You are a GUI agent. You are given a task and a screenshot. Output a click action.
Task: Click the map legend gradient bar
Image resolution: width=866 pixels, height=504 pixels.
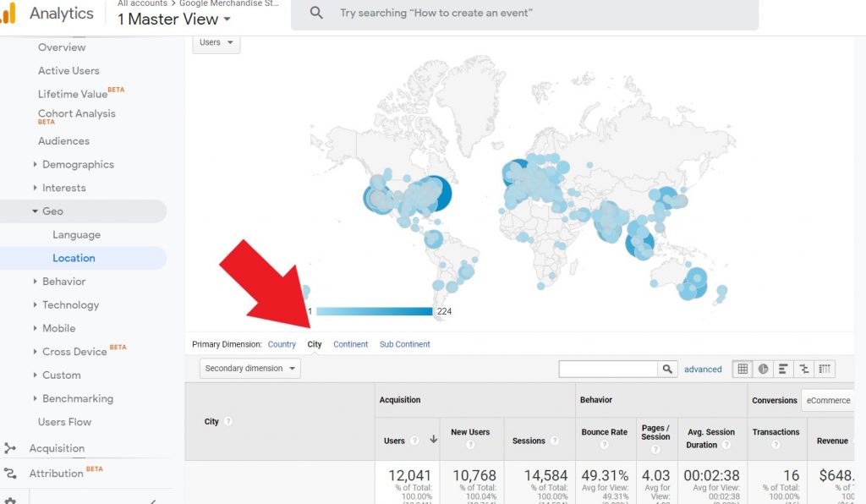pyautogui.click(x=375, y=311)
